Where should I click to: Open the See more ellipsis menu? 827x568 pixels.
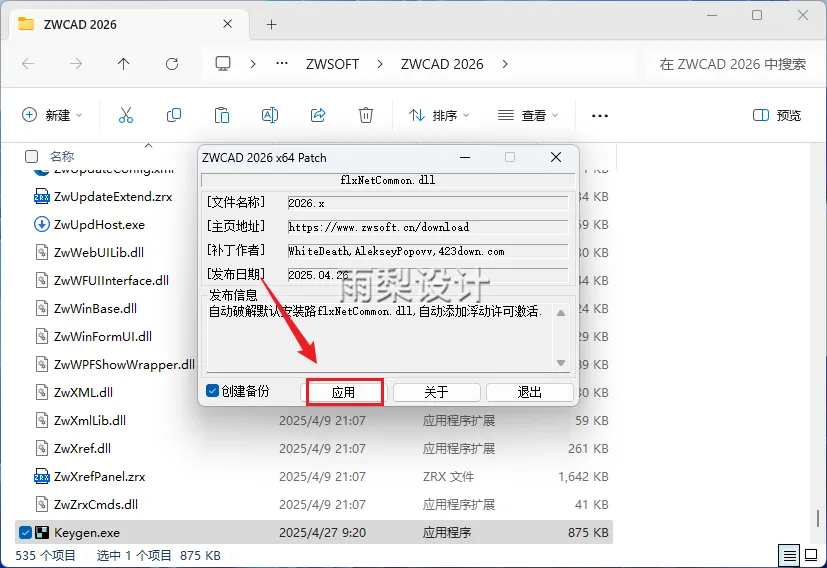point(600,115)
